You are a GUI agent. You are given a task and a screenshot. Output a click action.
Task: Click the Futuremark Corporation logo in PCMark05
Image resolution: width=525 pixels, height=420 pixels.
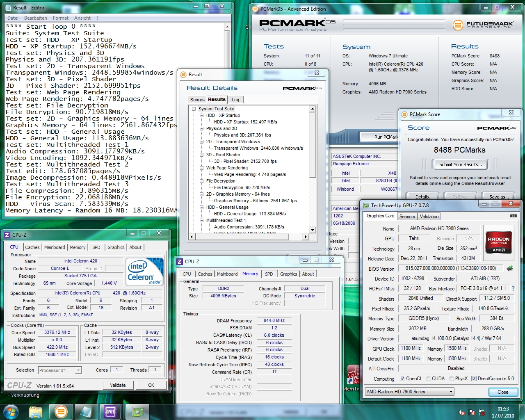point(483,25)
